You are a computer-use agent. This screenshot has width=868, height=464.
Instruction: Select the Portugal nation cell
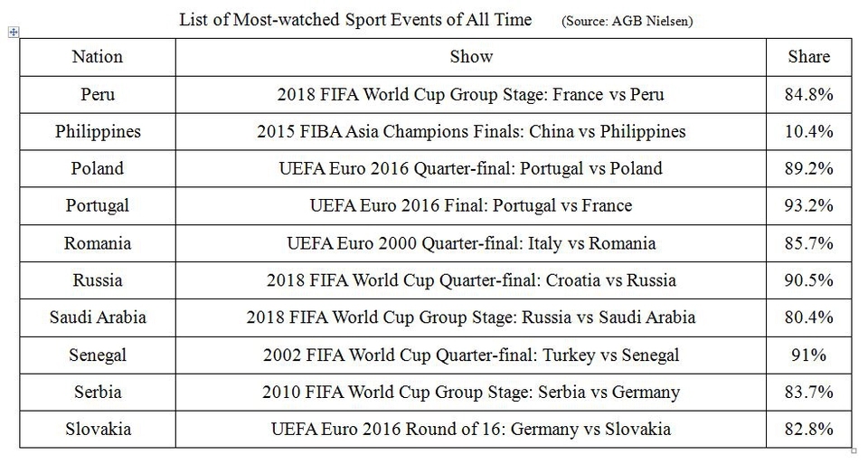[x=97, y=205]
